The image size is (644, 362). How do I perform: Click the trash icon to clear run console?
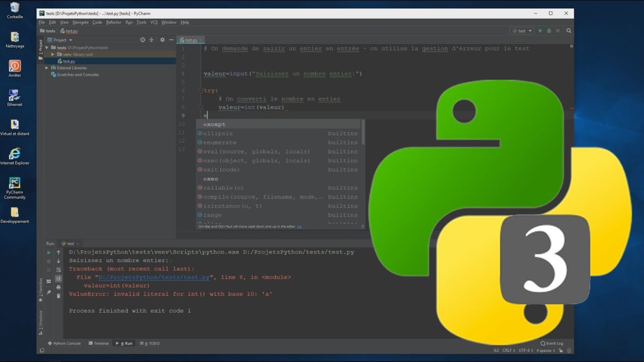[x=58, y=296]
